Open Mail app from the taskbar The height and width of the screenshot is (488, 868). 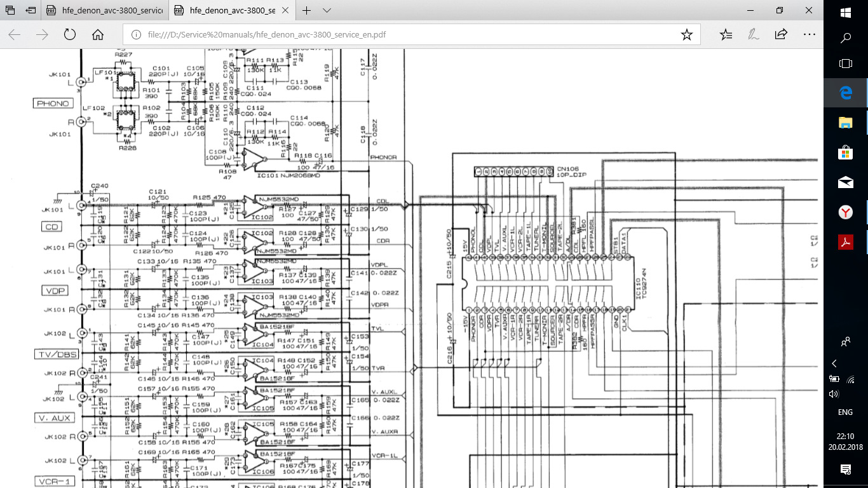[846, 183]
